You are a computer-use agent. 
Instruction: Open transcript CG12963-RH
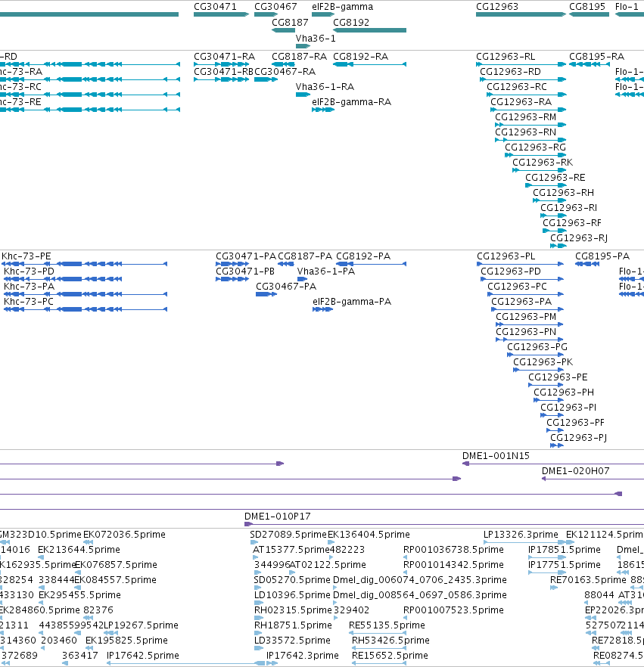pyautogui.click(x=564, y=193)
